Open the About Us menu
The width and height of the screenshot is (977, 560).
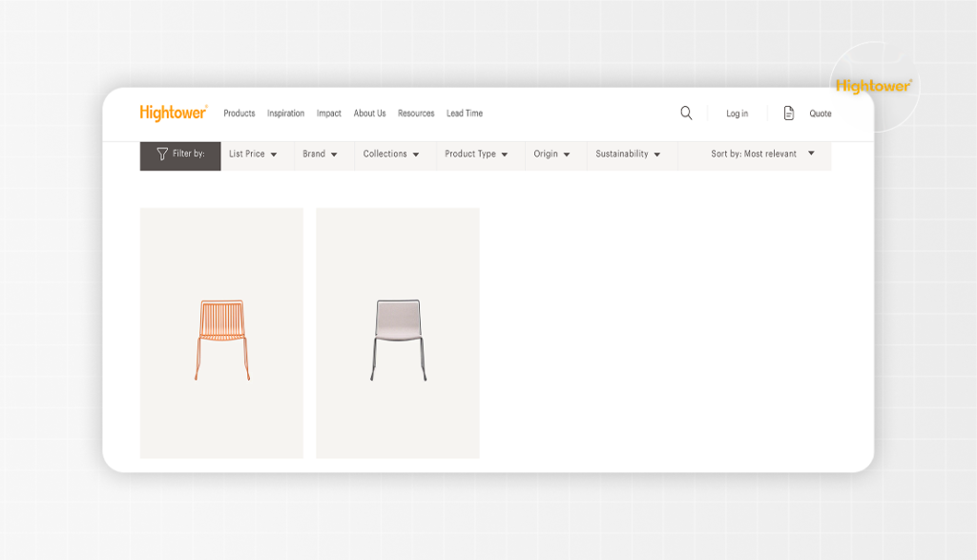pyautogui.click(x=369, y=114)
